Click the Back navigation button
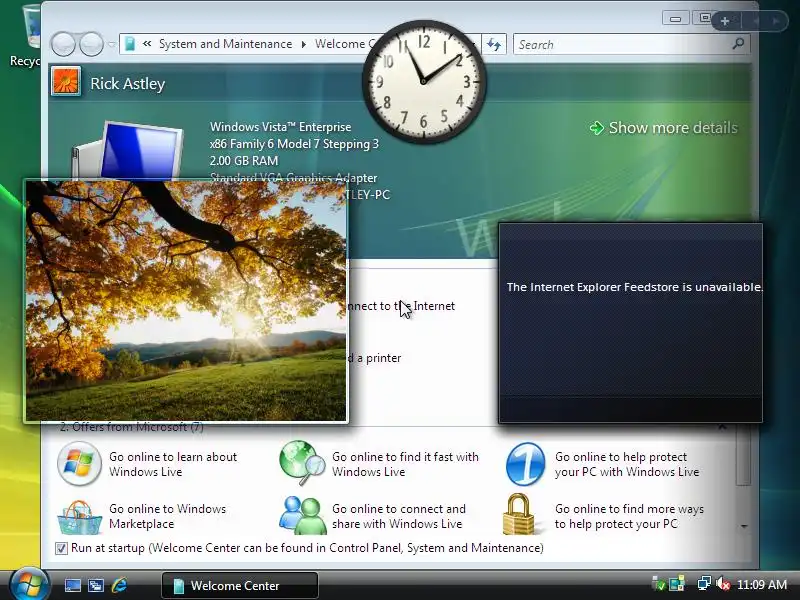Viewport: 800px width, 600px height. pyautogui.click(x=63, y=44)
